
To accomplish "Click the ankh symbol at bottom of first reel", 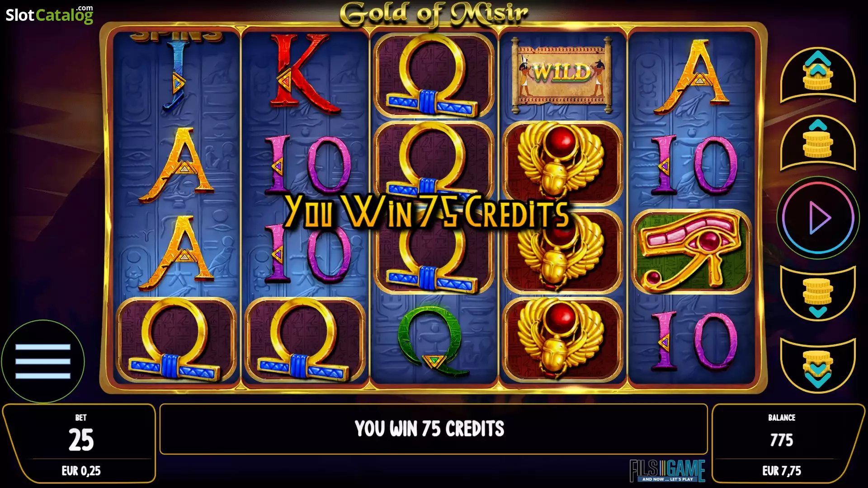I will pyautogui.click(x=175, y=340).
